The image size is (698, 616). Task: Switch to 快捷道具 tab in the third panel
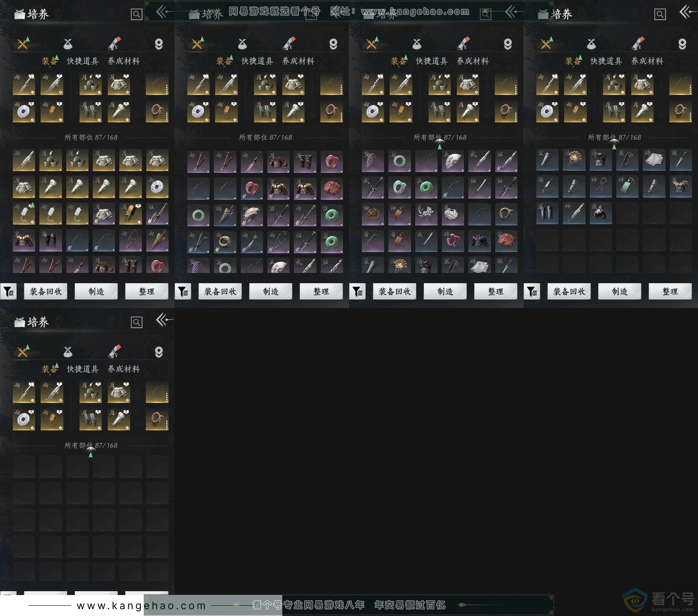432,61
